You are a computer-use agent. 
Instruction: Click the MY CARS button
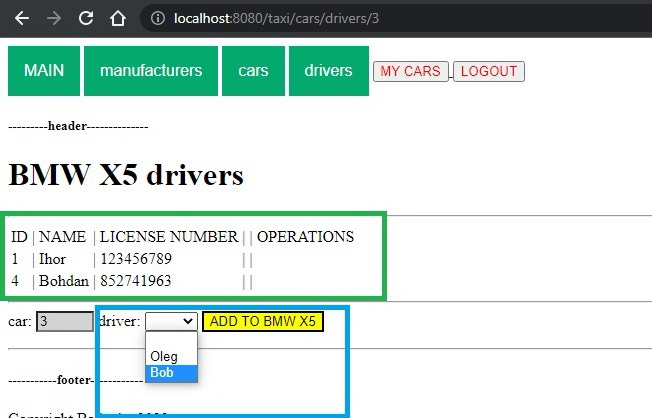410,71
